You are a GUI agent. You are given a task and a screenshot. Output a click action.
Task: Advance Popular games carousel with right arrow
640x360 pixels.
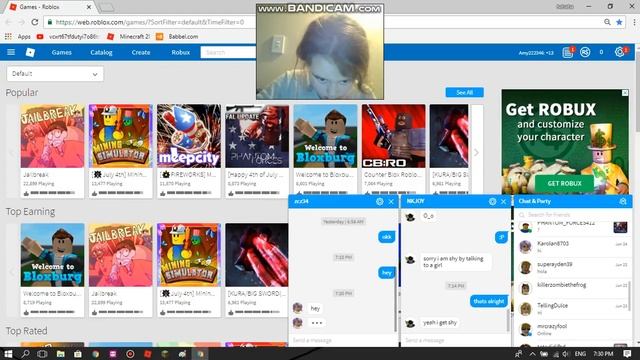[476, 153]
